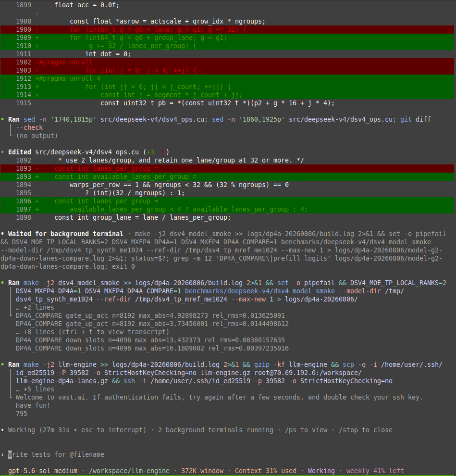The image size is (456, 476).
Task: Click the '372K window' status entry
Action: point(202,471)
